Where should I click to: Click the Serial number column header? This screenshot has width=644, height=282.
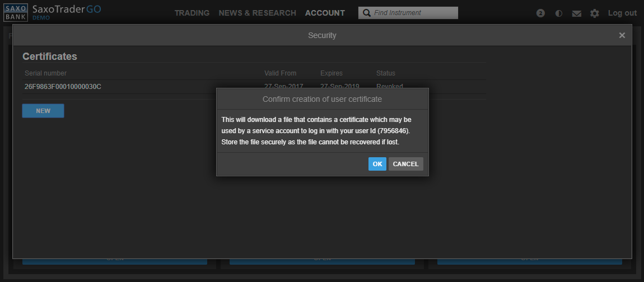(x=45, y=73)
